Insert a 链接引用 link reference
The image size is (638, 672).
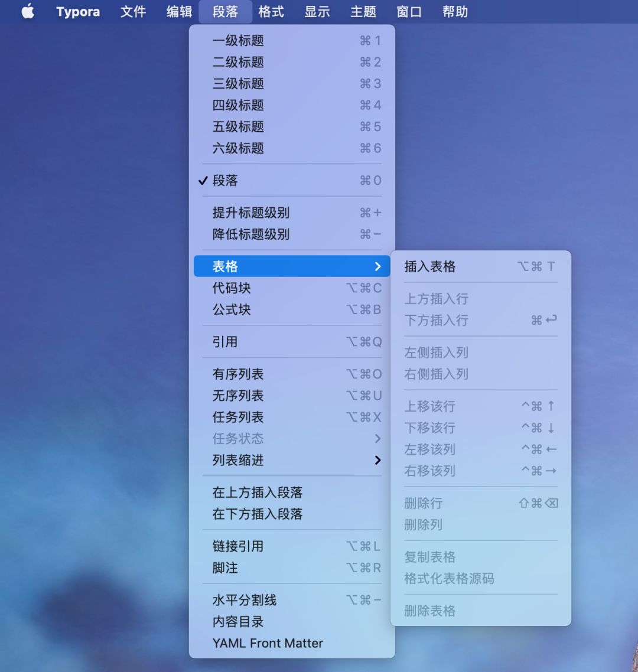[x=292, y=546]
